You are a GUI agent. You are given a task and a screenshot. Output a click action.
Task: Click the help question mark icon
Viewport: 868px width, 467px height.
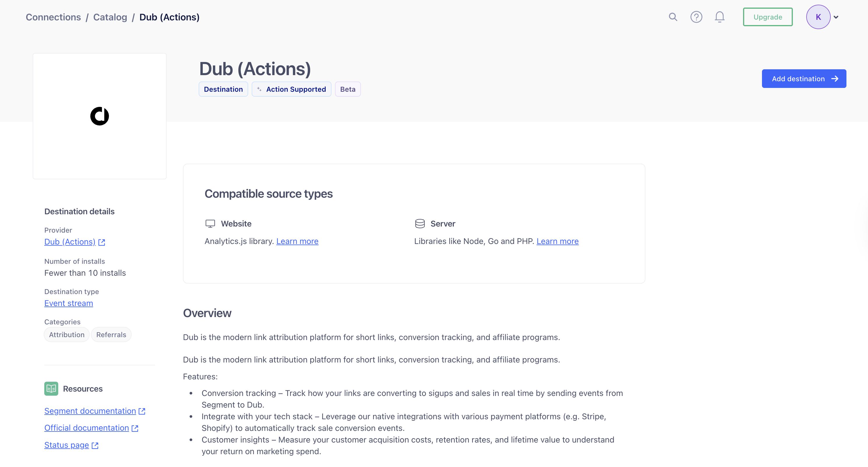(x=696, y=17)
